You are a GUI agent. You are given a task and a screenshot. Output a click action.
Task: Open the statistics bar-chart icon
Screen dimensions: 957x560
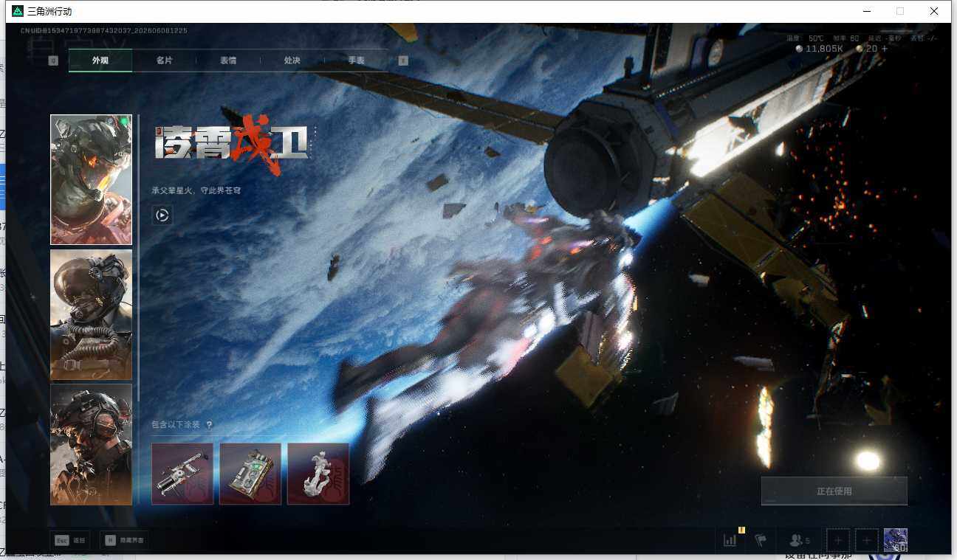pyautogui.click(x=730, y=540)
